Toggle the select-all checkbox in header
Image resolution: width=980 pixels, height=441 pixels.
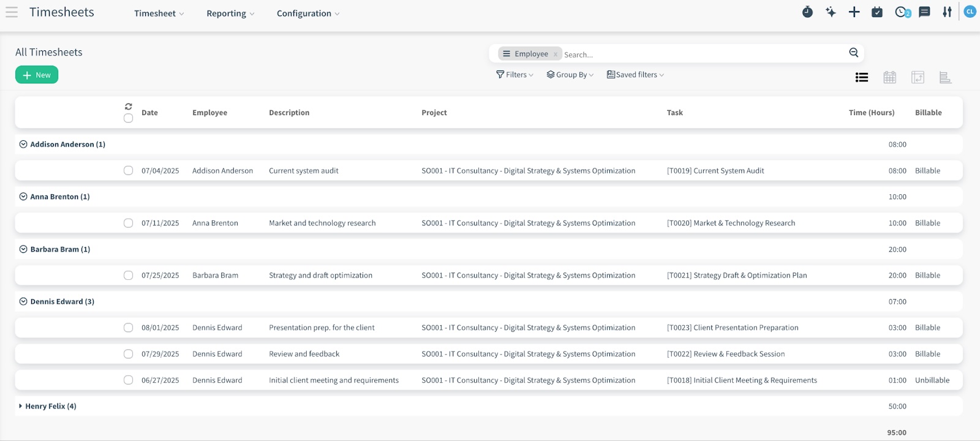128,118
